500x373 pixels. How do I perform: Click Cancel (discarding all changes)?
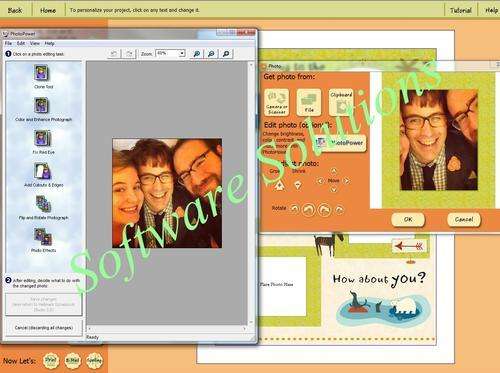click(x=44, y=328)
